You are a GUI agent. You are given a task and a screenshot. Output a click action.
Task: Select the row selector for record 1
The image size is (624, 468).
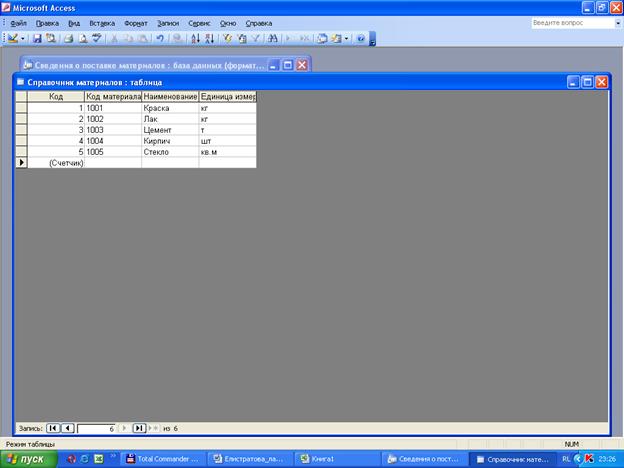pos(21,108)
